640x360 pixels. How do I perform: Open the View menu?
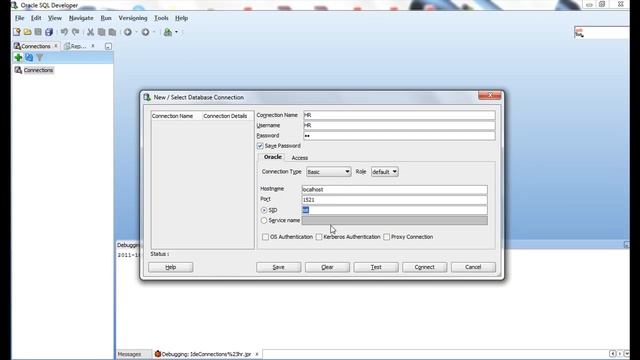pyautogui.click(x=55, y=18)
